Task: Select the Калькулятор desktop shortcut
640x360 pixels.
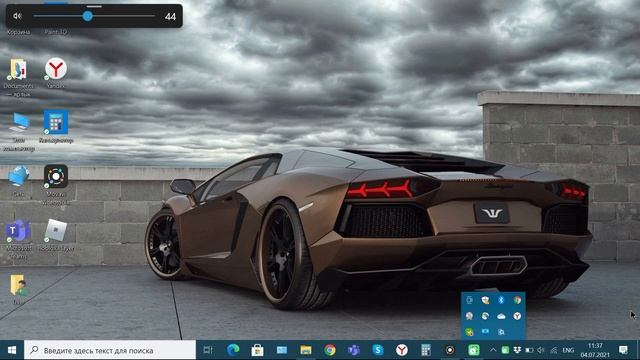Action: coord(56,126)
